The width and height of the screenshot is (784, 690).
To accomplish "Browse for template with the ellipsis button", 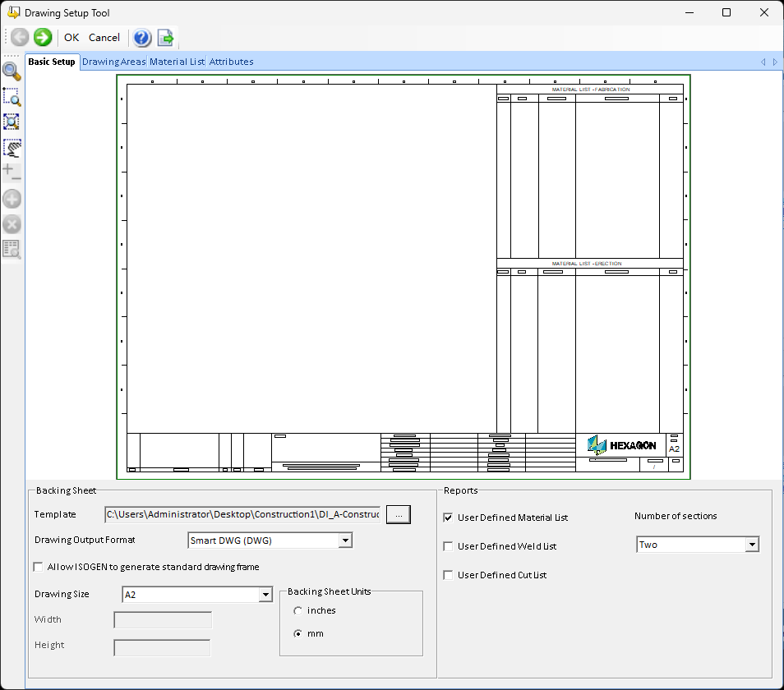I will 398,514.
